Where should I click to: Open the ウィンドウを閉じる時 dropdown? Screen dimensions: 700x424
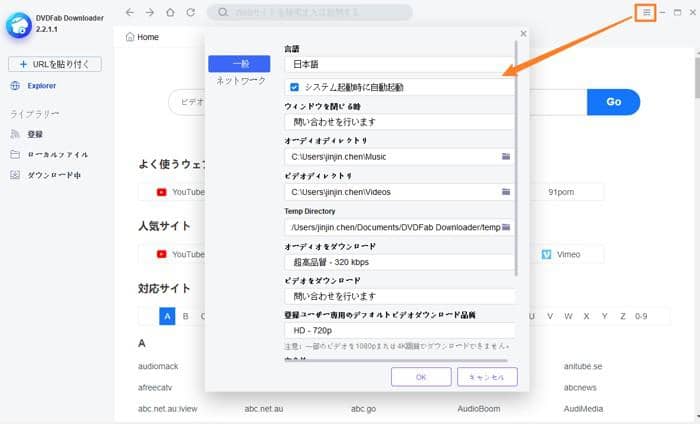(400, 122)
